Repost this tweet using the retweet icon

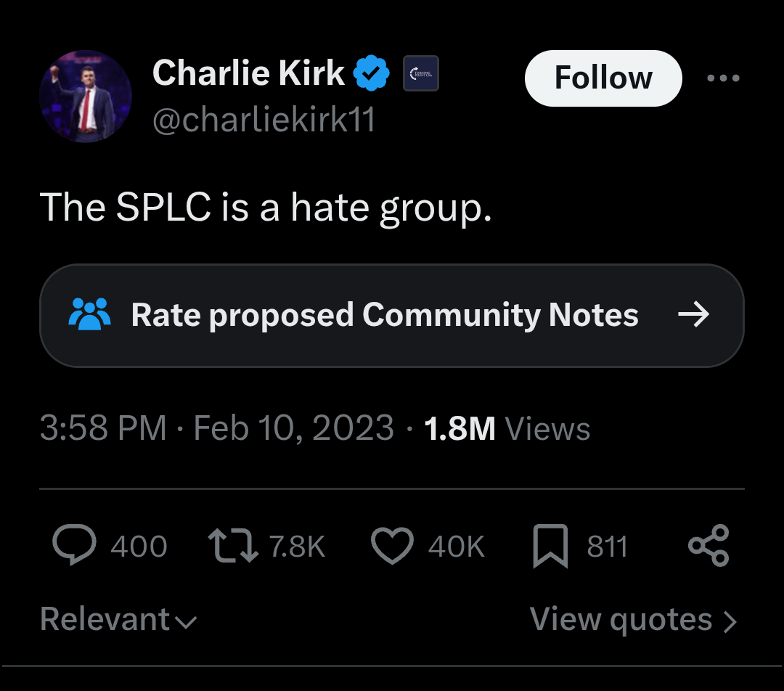[x=232, y=546]
